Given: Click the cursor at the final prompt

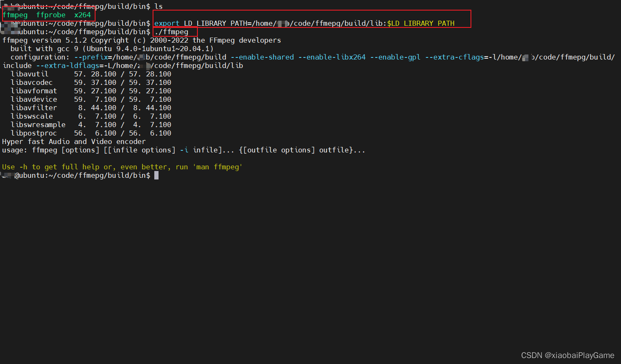Looking at the screenshot, I should [156, 176].
